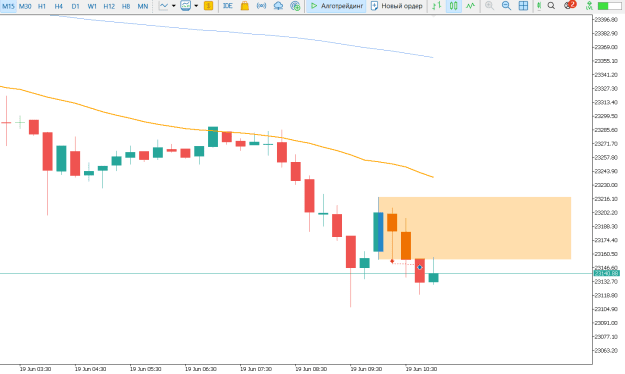The width and height of the screenshot is (625, 374).
Task: Expand the indicators dropdown arrow
Action: click(x=196, y=6)
